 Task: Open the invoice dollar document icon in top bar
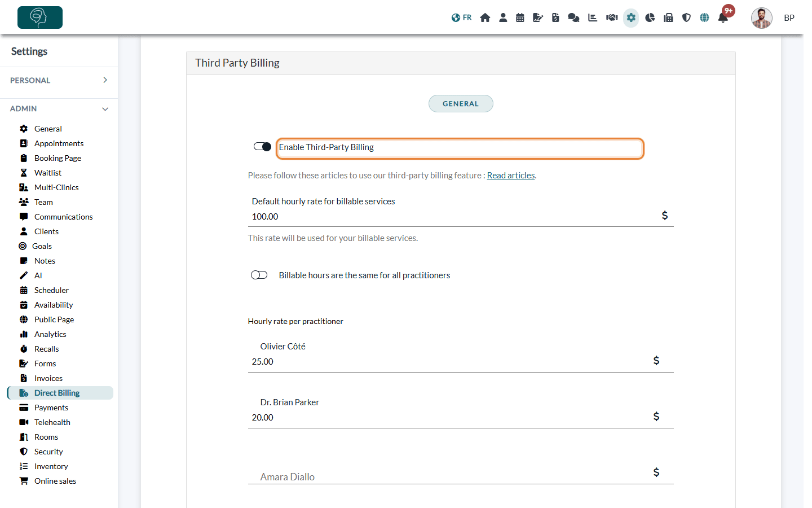(x=555, y=17)
